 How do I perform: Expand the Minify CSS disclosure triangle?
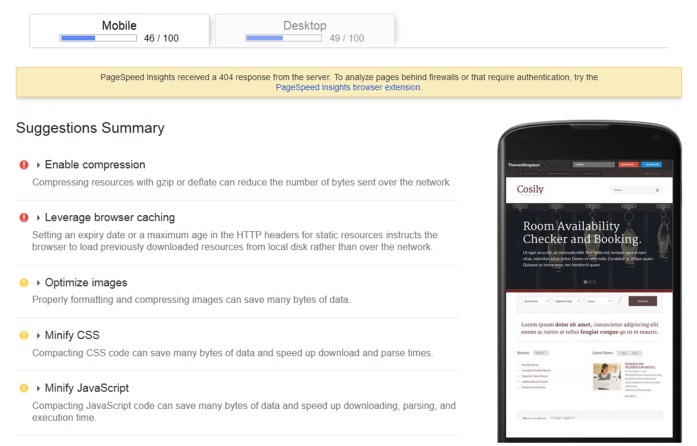click(38, 335)
